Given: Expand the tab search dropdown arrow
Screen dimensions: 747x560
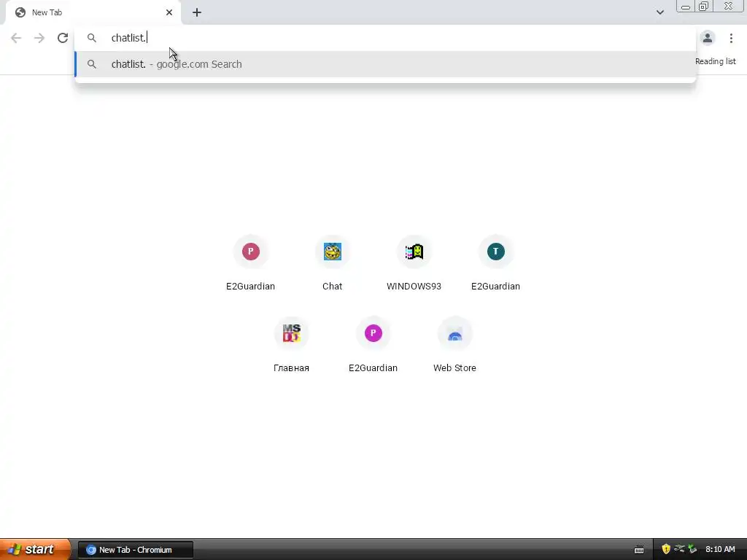Looking at the screenshot, I should point(659,12).
